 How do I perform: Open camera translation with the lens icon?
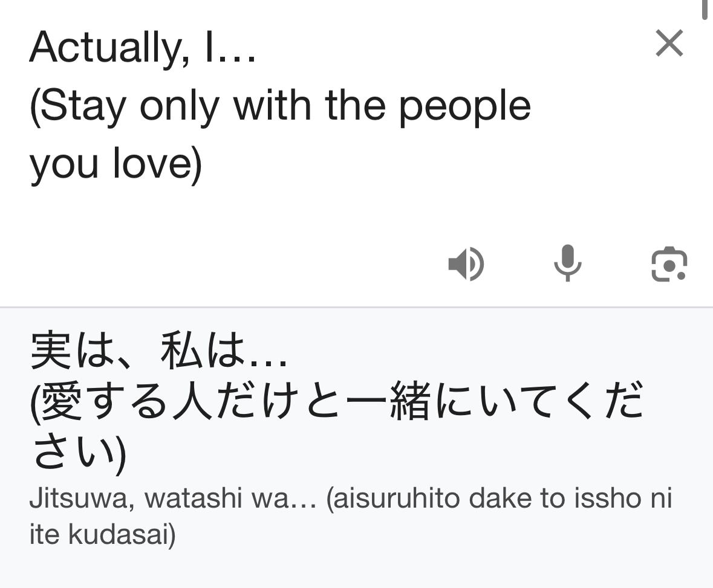point(669,264)
